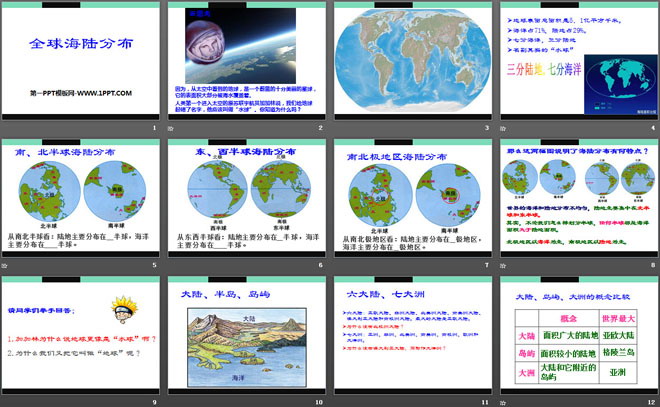Screen dimensions: 660x407
Task: Select the 六大陆、七大洲 slide title
Action: (x=373, y=295)
